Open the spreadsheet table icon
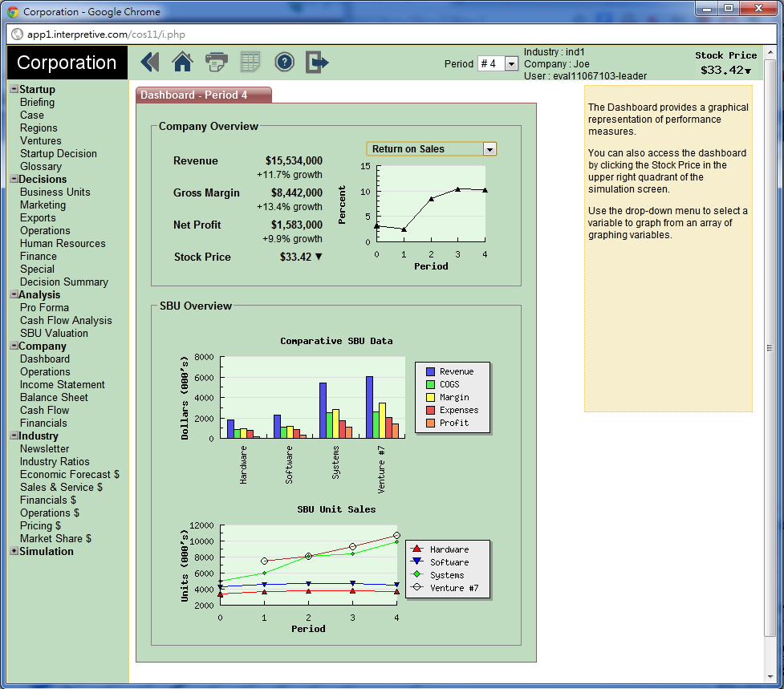 coord(250,62)
